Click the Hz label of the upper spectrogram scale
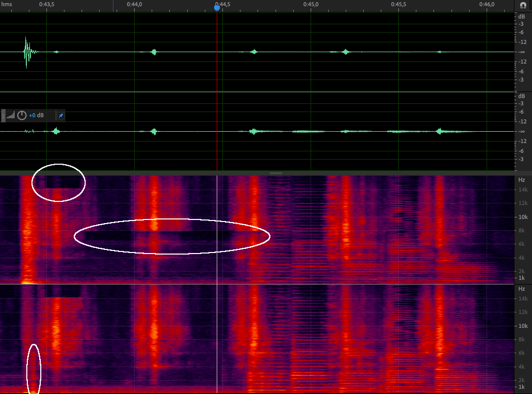Image resolution: width=532 pixels, height=394 pixels. [522, 180]
